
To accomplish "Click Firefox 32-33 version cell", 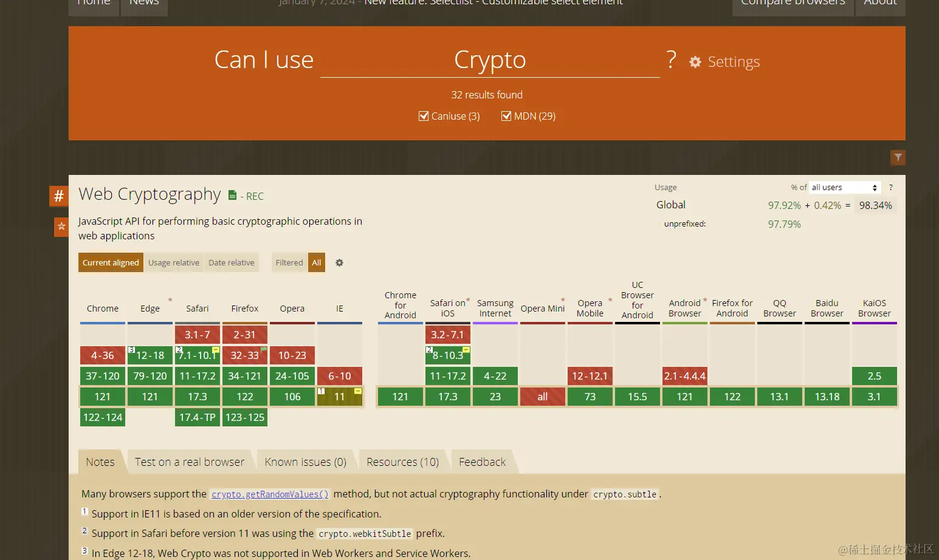I will [x=245, y=355].
